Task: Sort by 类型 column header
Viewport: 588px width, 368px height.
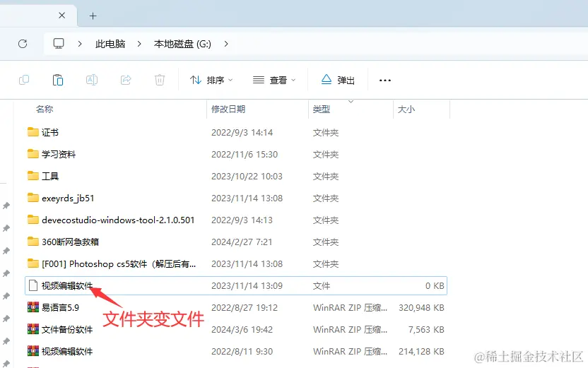Action: pyautogui.click(x=322, y=109)
